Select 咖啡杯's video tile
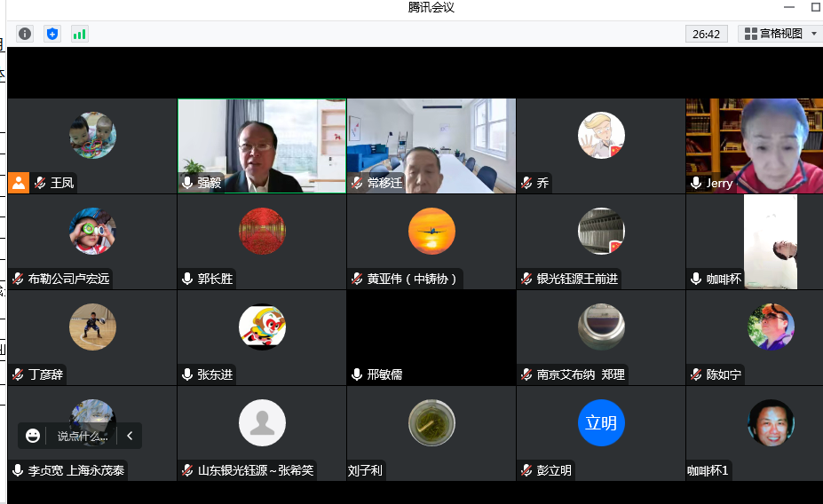The width and height of the screenshot is (823, 504). tap(755, 241)
